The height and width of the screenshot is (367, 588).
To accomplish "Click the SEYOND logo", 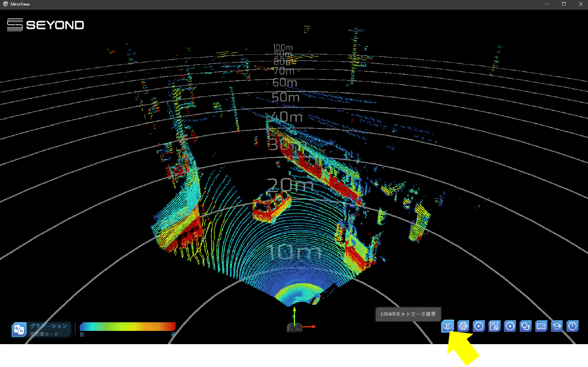I will [x=46, y=25].
